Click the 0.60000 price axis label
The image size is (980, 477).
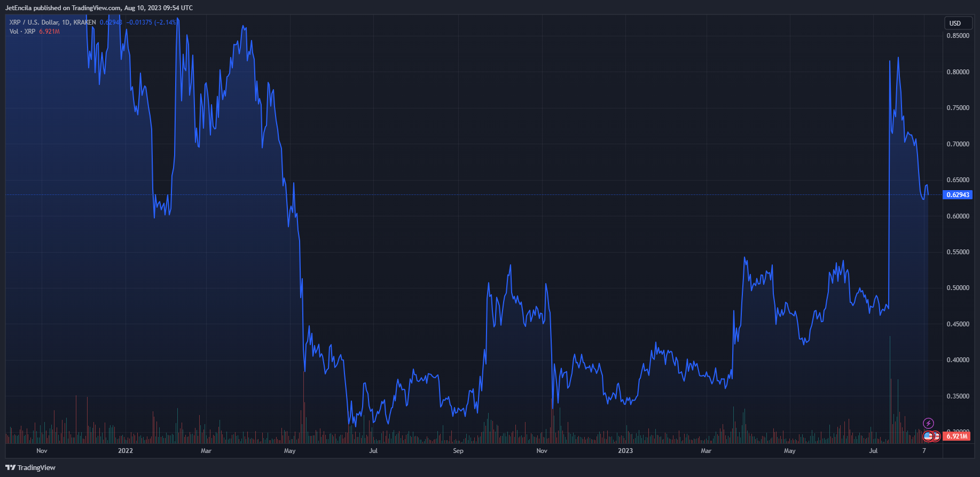coord(958,216)
